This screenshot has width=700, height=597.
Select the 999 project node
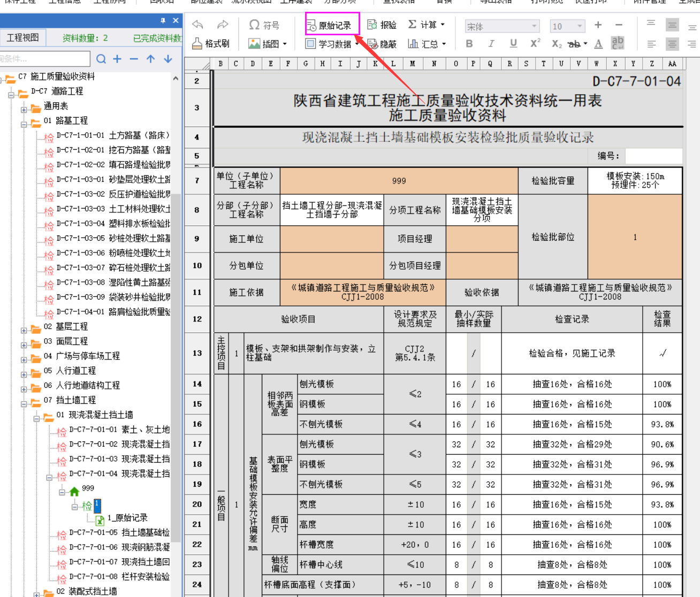[88, 488]
